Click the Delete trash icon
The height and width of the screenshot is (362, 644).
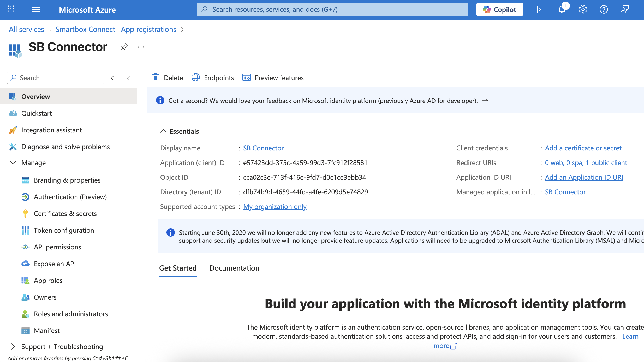point(156,78)
